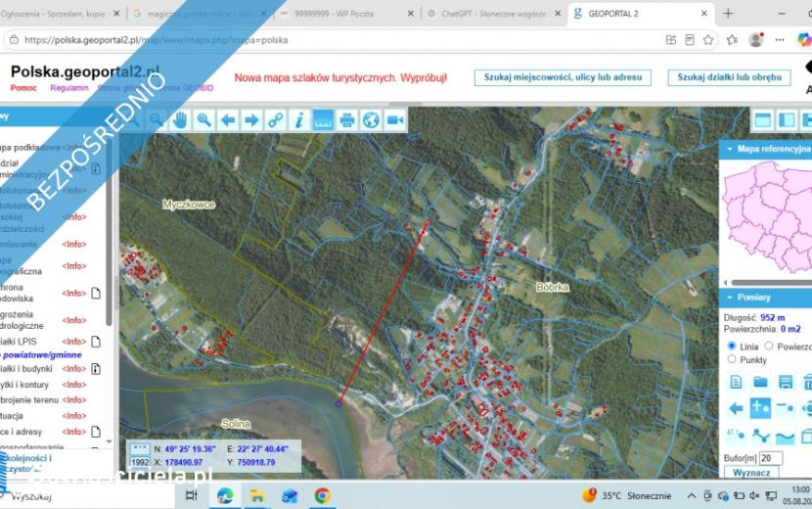Select polyline drawing tool in Pomiary
This screenshot has width=812, height=509.
click(760, 435)
